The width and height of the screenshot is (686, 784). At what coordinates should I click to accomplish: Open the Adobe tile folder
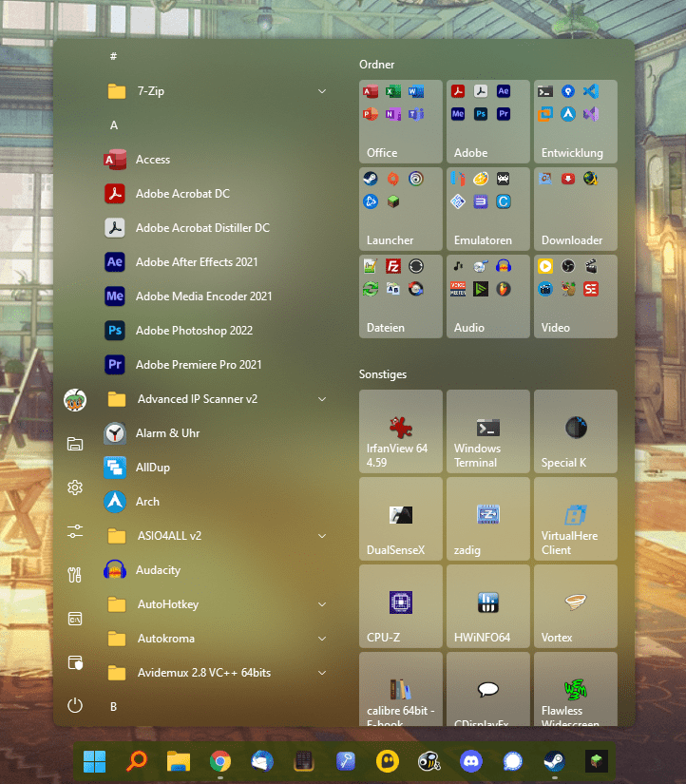[x=488, y=122]
